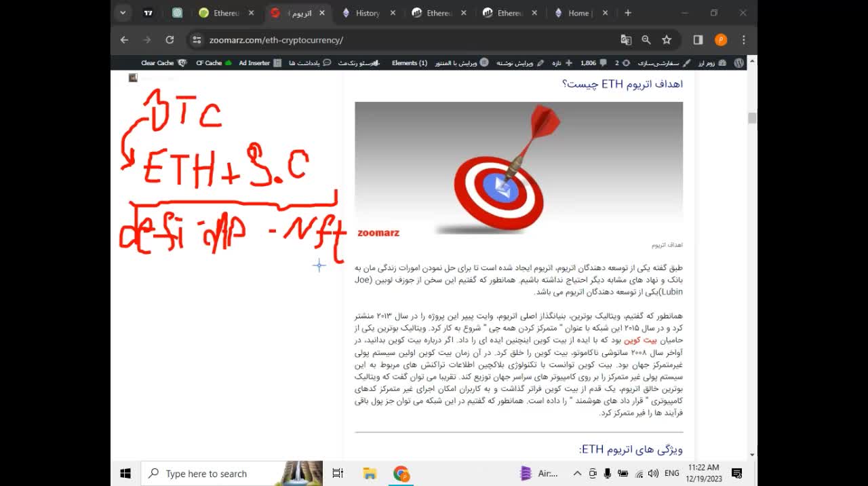Viewport: 868px width, 486px height.
Task: Open the 2 updates indicator
Action: tap(622, 62)
